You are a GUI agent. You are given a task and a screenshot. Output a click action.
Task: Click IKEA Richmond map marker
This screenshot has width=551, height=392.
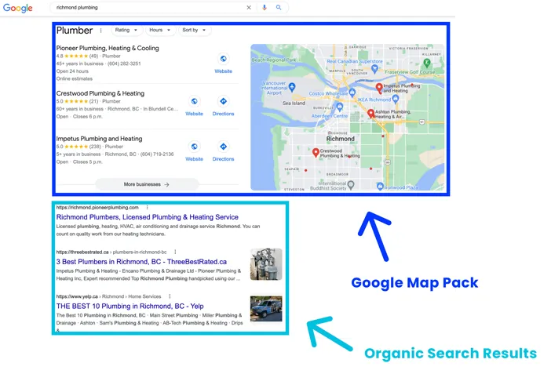click(x=396, y=99)
